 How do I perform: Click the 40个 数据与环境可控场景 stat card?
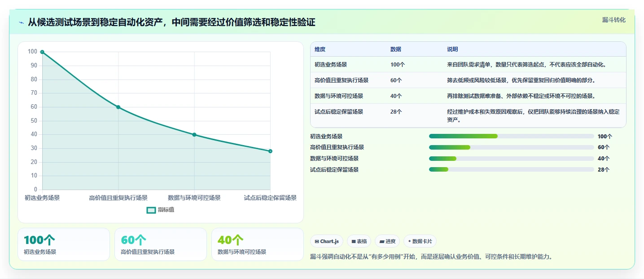[258, 244]
